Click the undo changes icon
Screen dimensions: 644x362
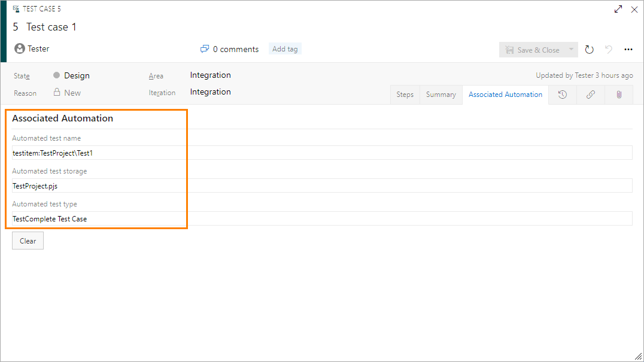609,49
